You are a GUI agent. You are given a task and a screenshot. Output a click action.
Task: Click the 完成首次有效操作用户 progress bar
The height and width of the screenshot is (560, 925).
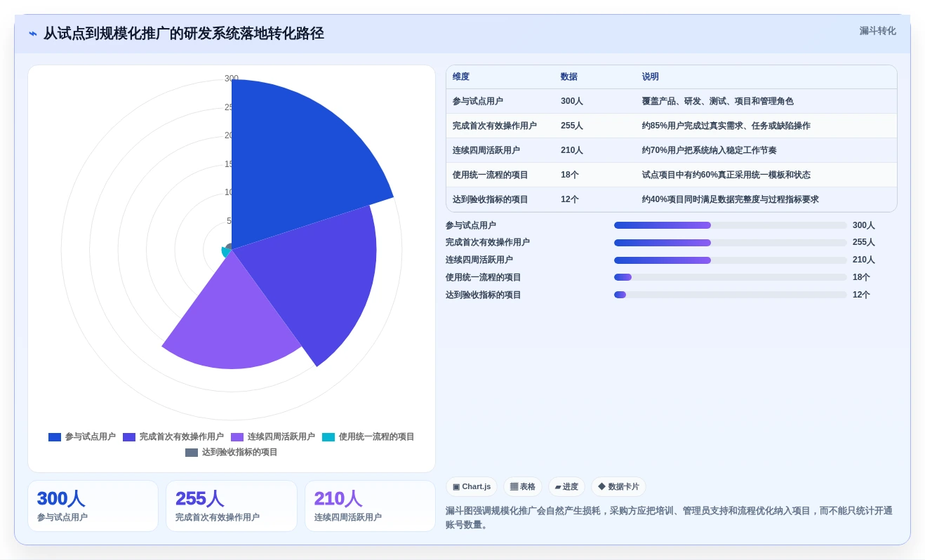tap(731, 243)
